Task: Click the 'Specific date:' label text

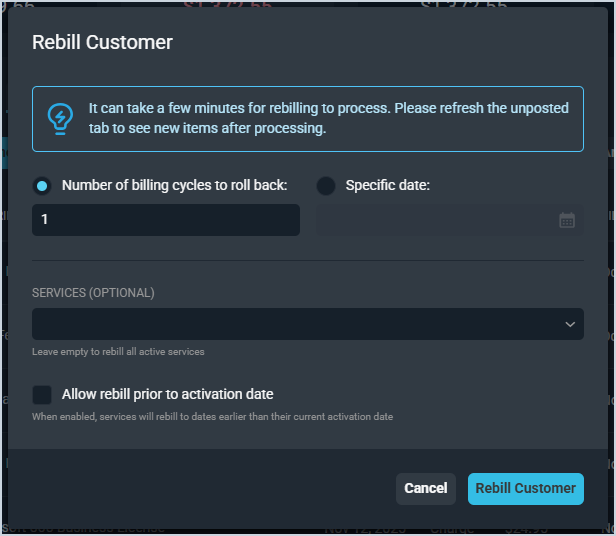Action: point(387,185)
